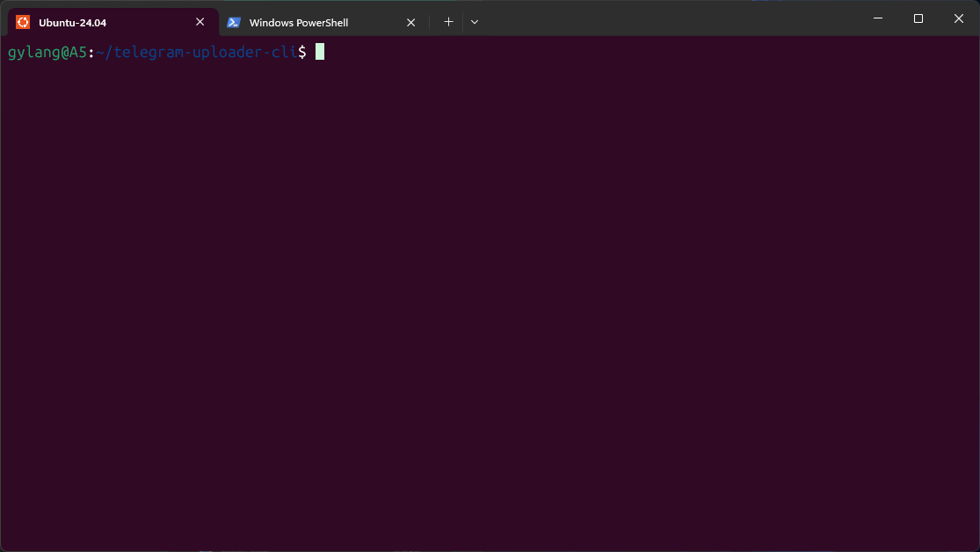This screenshot has height=552, width=980.
Task: Click the colon separator in the prompt
Action: tap(91, 52)
